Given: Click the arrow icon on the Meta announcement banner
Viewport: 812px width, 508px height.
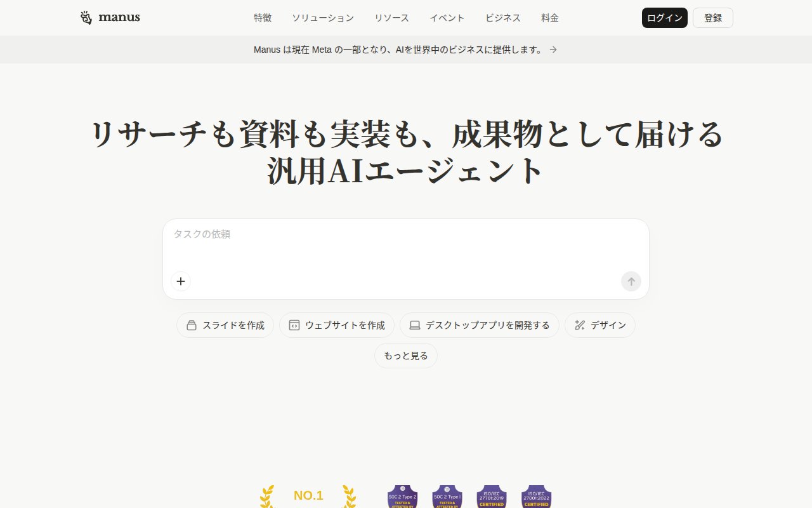Looking at the screenshot, I should [x=553, y=50].
